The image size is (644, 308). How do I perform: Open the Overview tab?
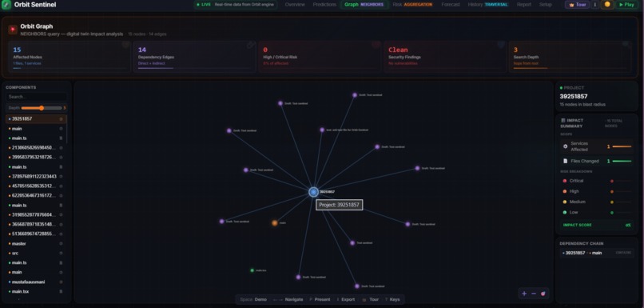[x=295, y=5]
